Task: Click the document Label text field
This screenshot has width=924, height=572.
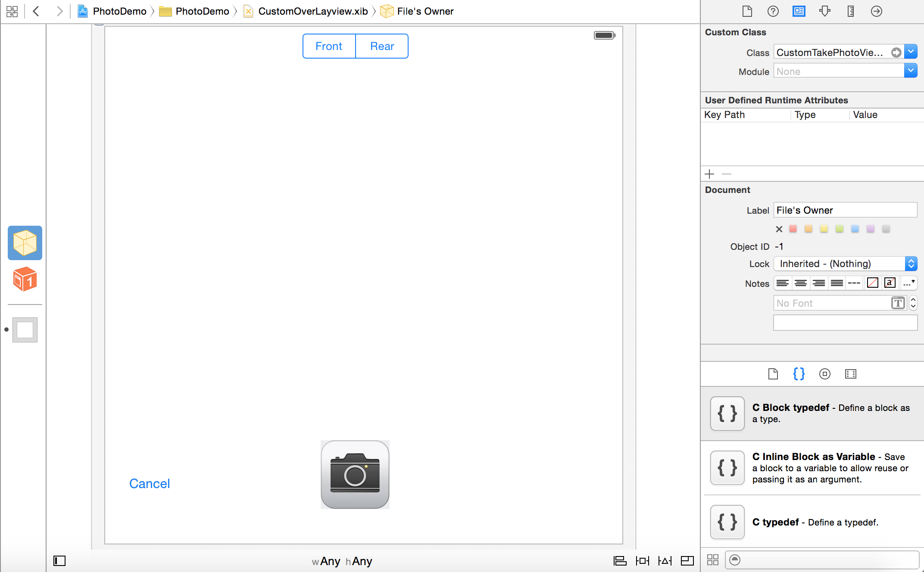Action: click(845, 210)
